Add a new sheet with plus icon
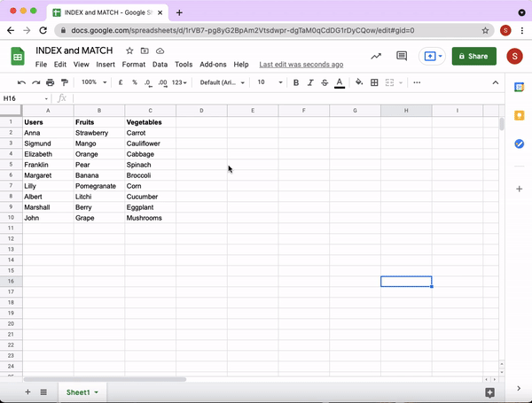The image size is (532, 403). (27, 392)
